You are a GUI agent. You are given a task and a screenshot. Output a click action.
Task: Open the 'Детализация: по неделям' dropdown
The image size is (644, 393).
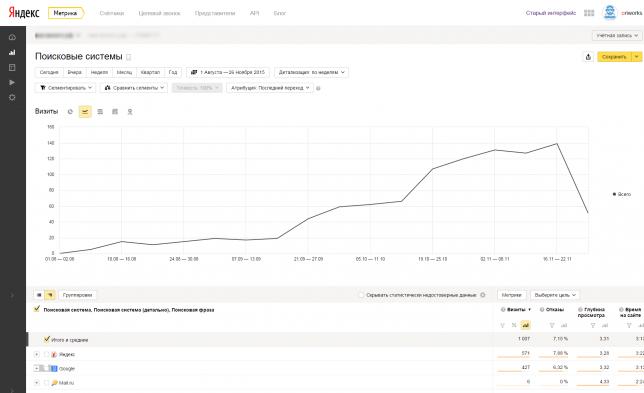[311, 72]
